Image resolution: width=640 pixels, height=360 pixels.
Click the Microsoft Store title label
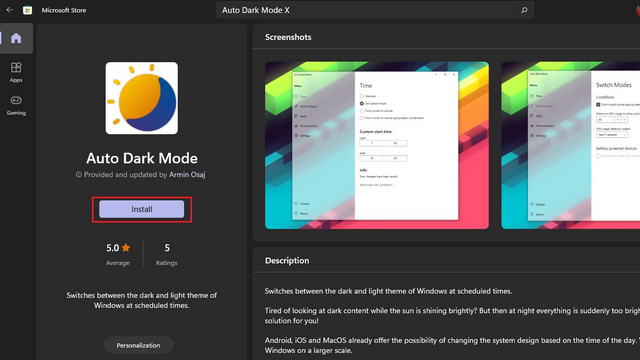(x=64, y=10)
